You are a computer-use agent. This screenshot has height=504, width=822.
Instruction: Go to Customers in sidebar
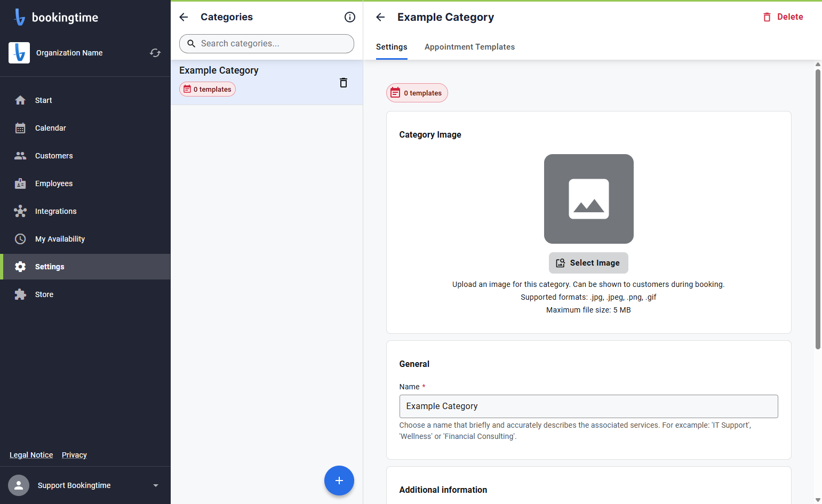click(85, 156)
